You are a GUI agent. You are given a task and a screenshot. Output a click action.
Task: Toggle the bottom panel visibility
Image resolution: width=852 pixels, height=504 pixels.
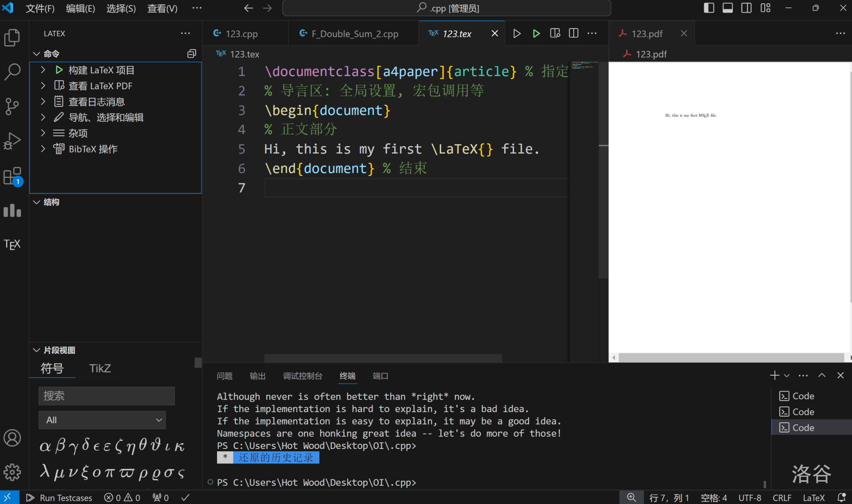(727, 8)
